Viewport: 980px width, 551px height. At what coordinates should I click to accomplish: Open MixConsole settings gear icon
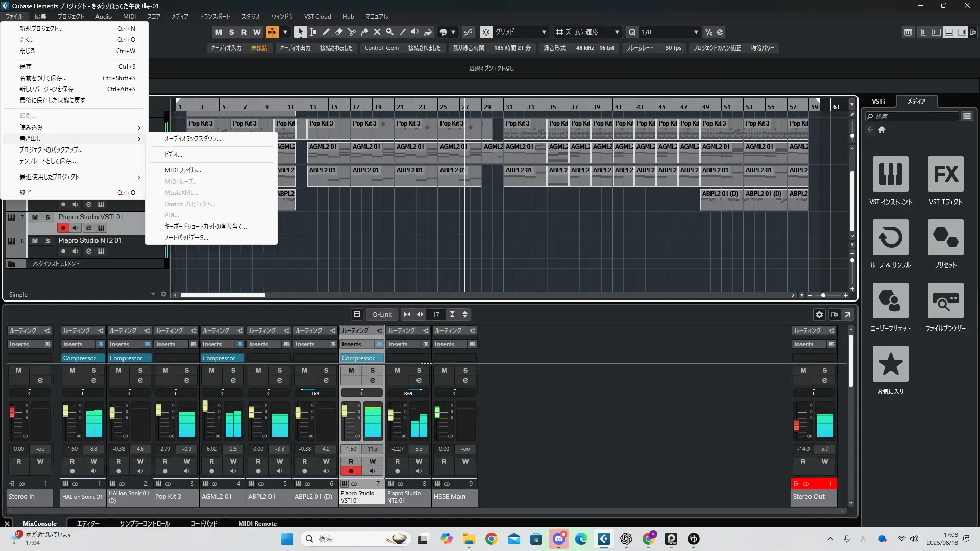819,315
